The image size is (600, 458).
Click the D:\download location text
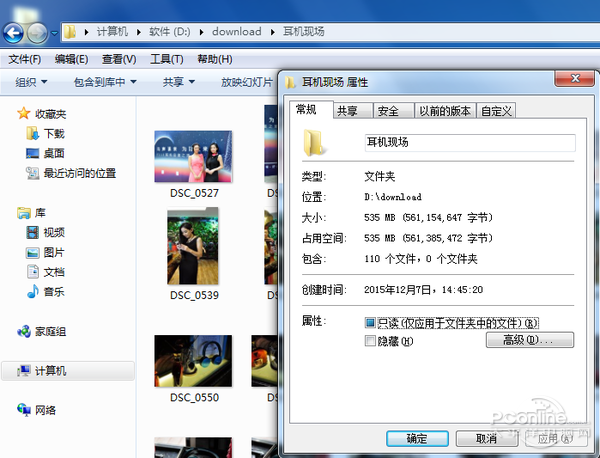point(393,197)
